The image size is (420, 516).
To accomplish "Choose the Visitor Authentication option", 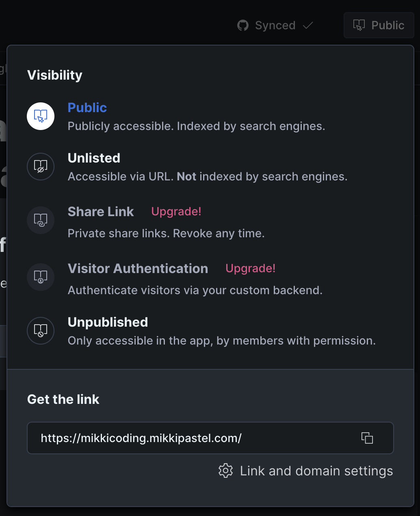I will tap(138, 269).
